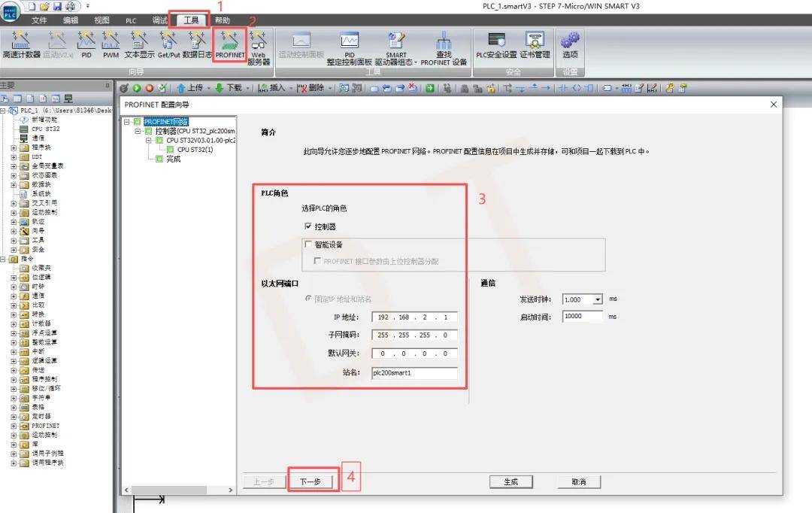The width and height of the screenshot is (812, 513).
Task: Select CPU ST32 in the project tree
Action: click(x=46, y=129)
